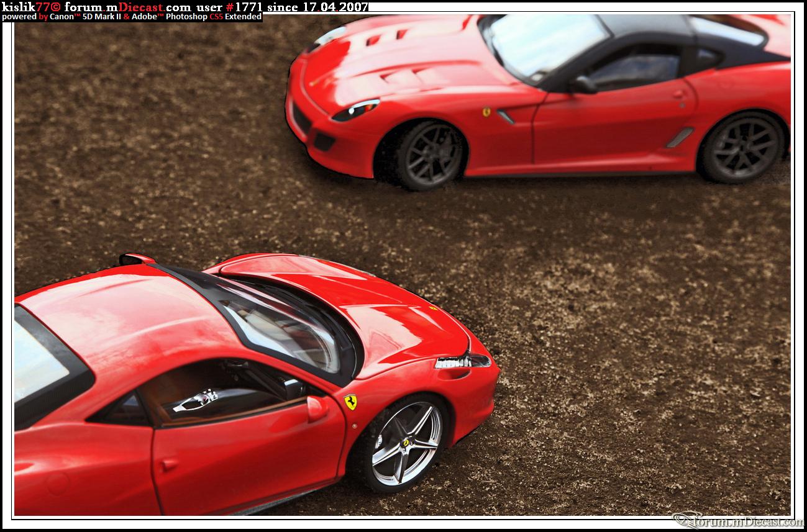Click the yellow Ferrari shield on the front car's fender
807x532 pixels.
(350, 402)
